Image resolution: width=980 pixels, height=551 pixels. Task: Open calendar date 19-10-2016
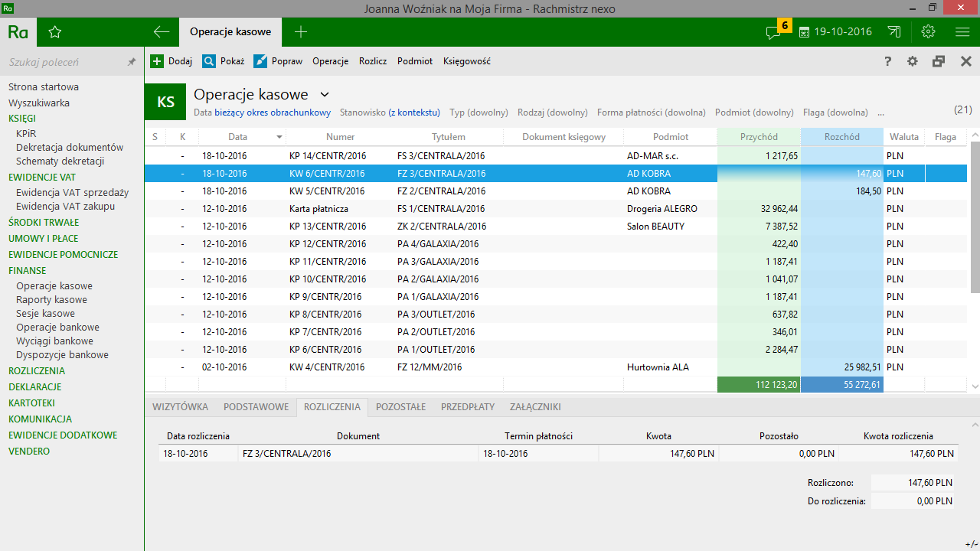tap(835, 32)
